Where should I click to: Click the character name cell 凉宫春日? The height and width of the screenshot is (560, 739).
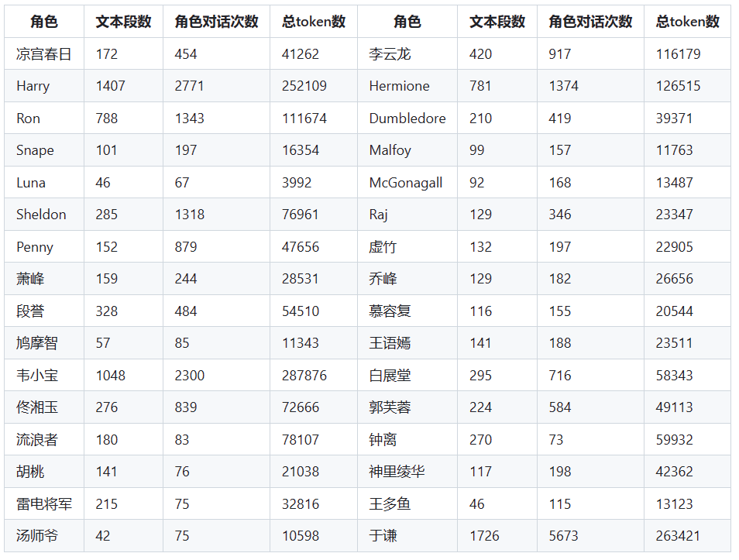pos(44,53)
